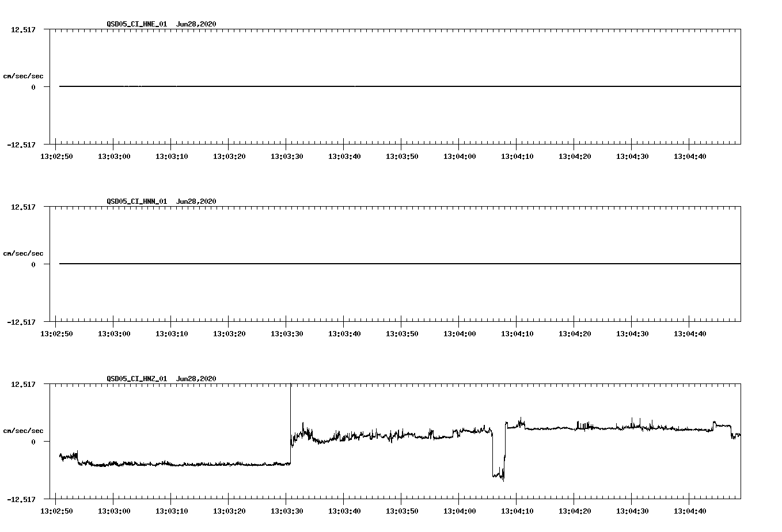Select the 13:04:10 time label under the HNN chart
The width and height of the screenshot is (782, 532).
(x=517, y=334)
